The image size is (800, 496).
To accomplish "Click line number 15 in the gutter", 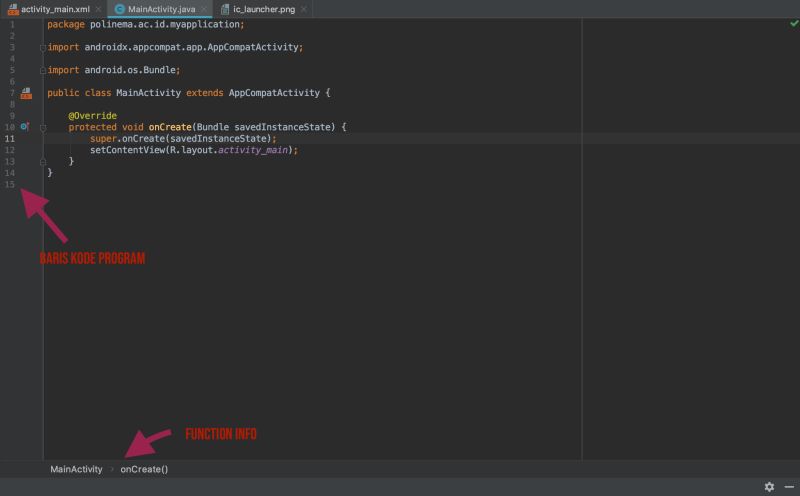I will 10,184.
